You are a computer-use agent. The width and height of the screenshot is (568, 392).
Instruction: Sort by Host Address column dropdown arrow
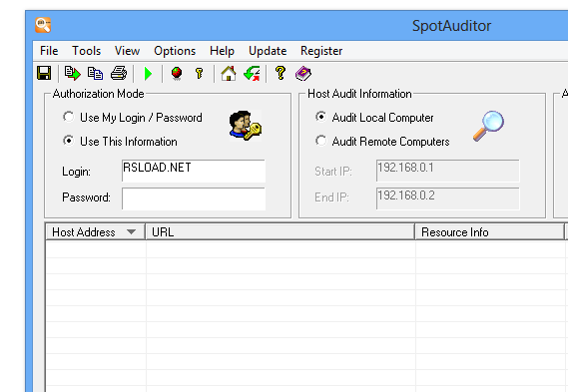point(131,232)
